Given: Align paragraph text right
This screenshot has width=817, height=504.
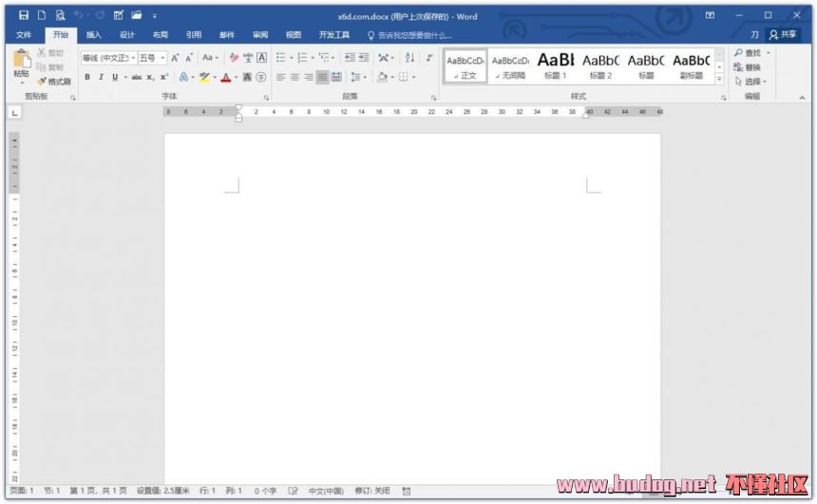Looking at the screenshot, I should tap(309, 77).
